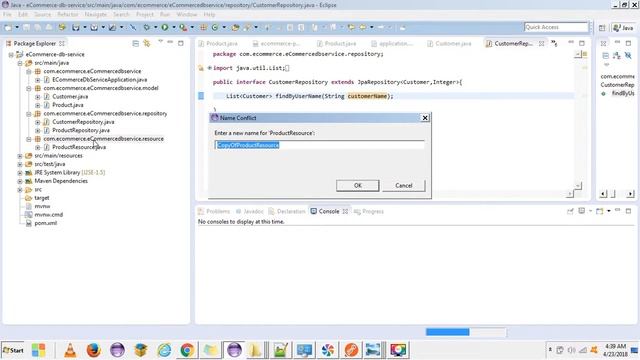
Task: Click the new name text field
Action: 319,145
